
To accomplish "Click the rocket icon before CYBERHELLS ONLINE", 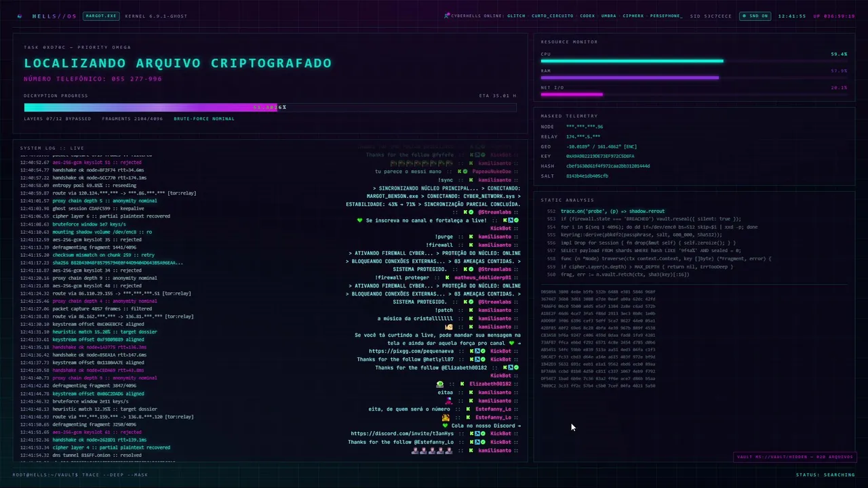I will point(447,16).
